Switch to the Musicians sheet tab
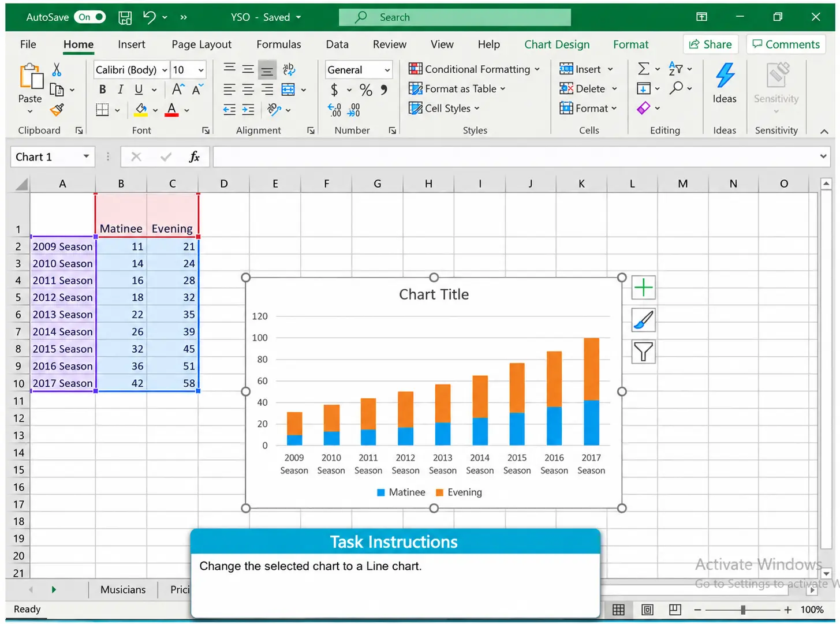The image size is (840, 624). [123, 589]
